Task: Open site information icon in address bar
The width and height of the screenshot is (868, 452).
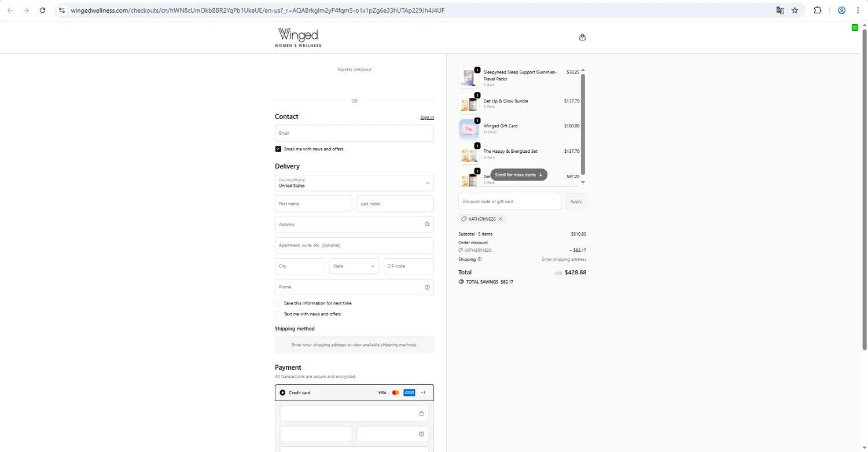Action: [62, 10]
